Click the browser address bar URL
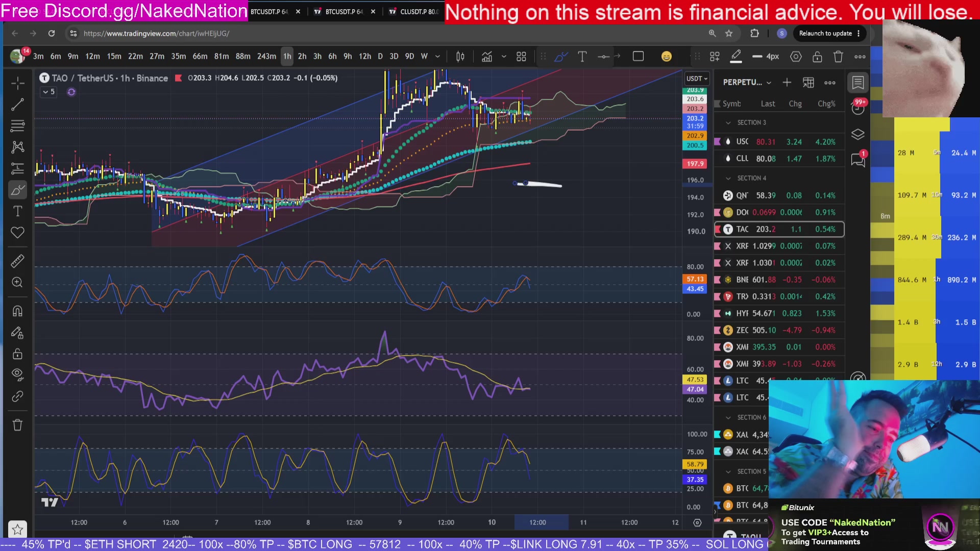The width and height of the screenshot is (980, 551). coord(156,33)
